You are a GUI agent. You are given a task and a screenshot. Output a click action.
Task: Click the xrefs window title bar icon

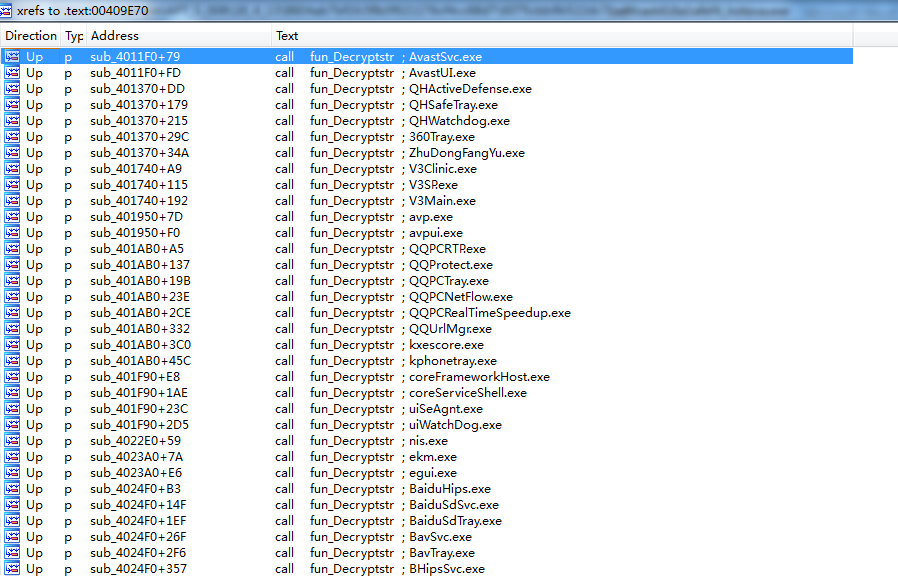pyautogui.click(x=8, y=10)
